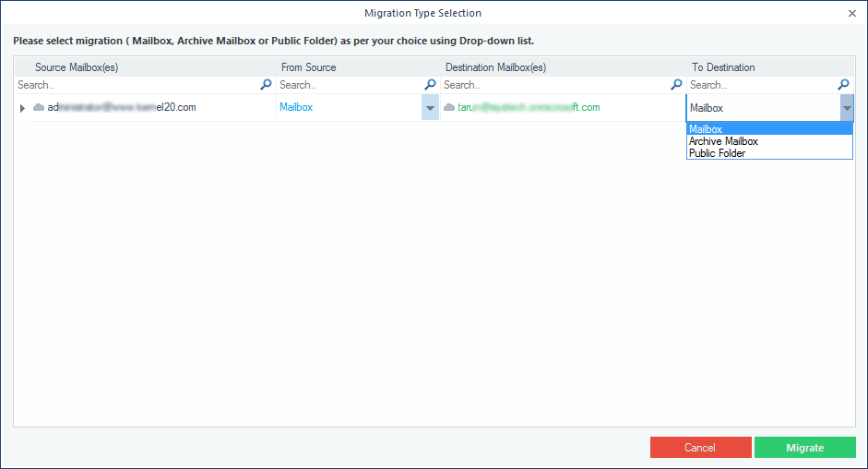Collapse the To Destination dropdown arrow
Screen dimensions: 868x469
coord(847,108)
